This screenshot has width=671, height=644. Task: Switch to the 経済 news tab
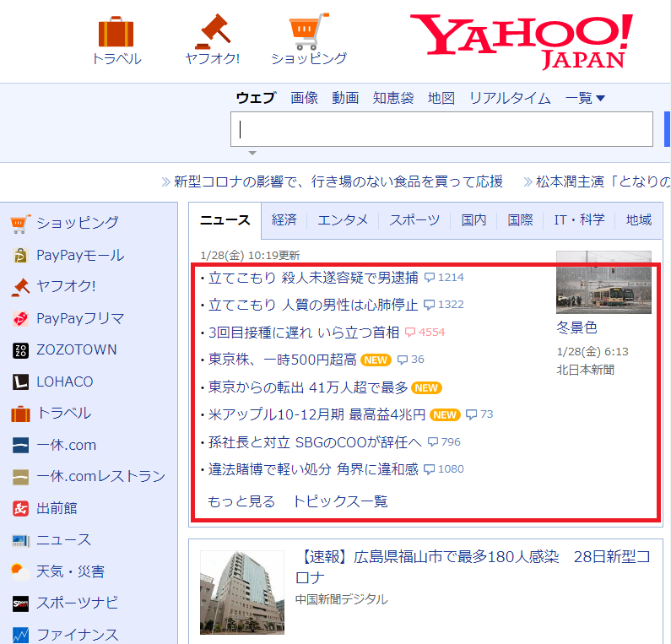pos(284,220)
